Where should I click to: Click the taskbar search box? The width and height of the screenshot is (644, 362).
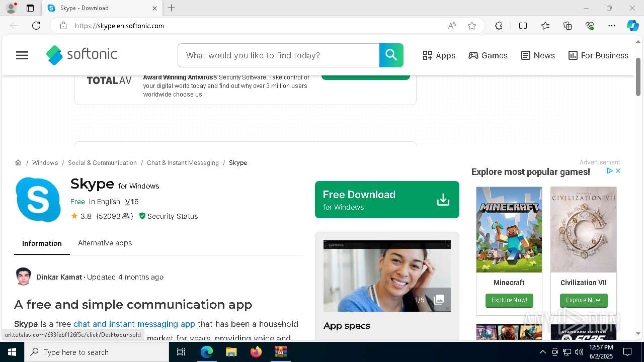tap(97, 352)
